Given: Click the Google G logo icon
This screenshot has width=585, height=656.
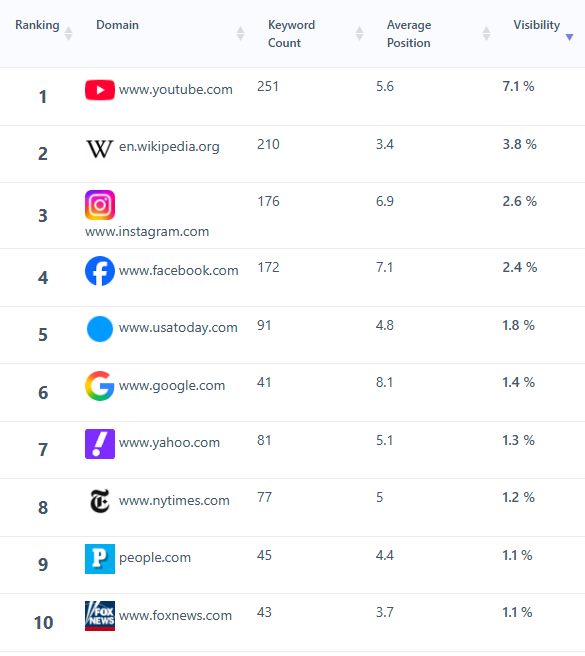Looking at the screenshot, I should point(100,386).
